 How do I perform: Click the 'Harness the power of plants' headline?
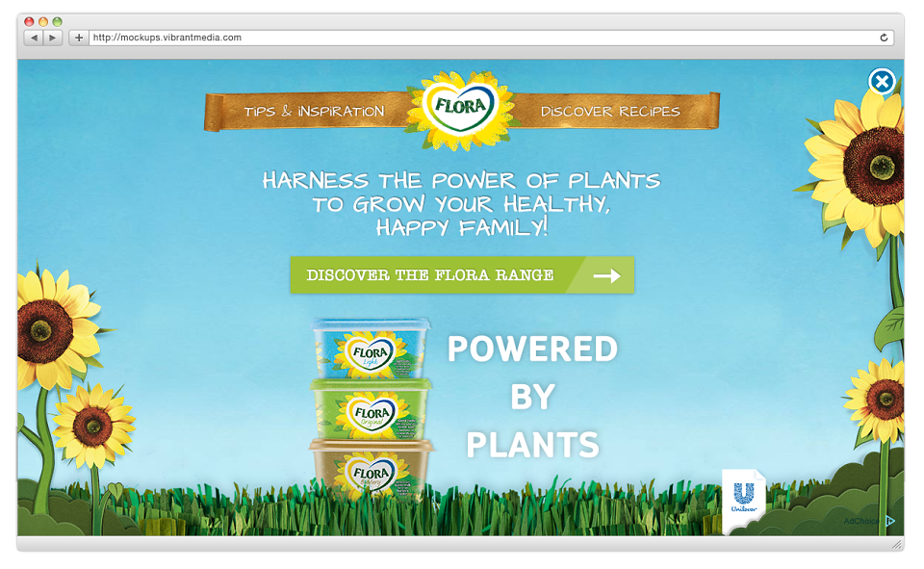click(x=461, y=203)
